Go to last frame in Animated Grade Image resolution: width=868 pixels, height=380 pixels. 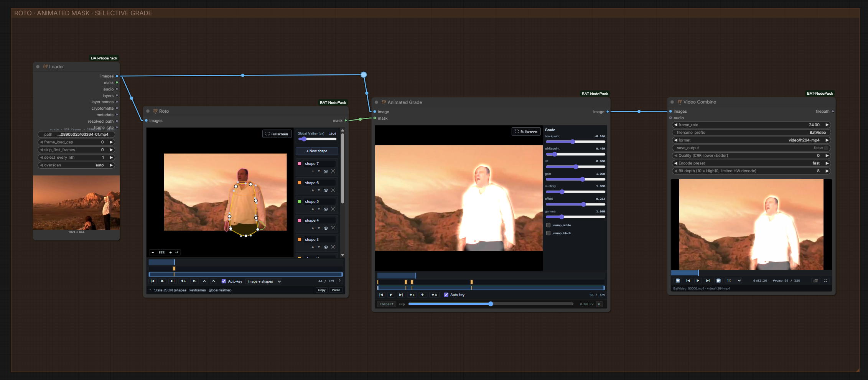[x=401, y=295]
